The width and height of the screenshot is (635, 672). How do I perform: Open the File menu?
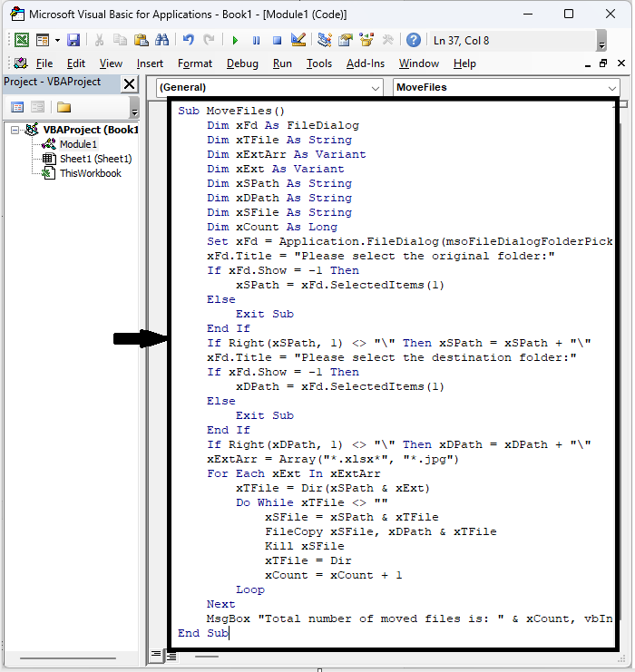coord(44,63)
